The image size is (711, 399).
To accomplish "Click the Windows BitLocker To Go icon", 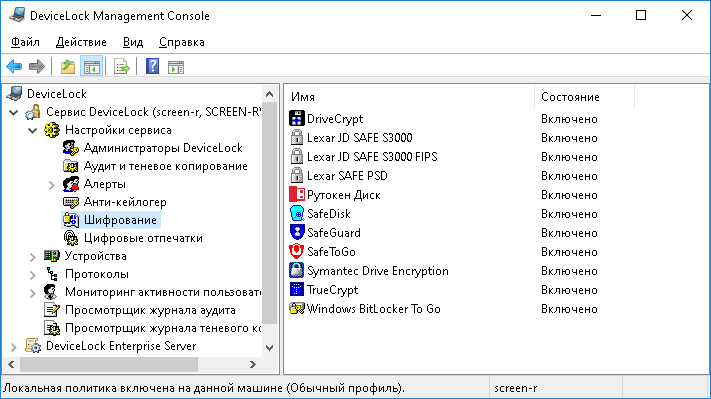I will (x=297, y=309).
